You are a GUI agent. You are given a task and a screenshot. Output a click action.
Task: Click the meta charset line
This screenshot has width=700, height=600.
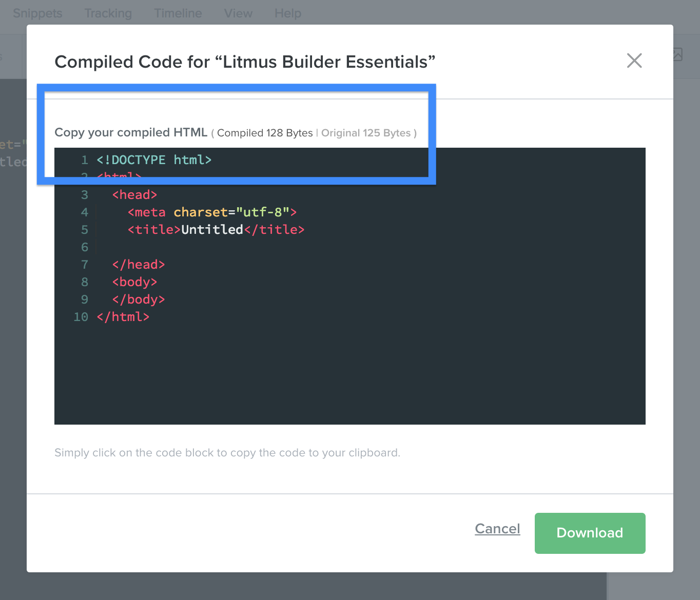[x=212, y=212]
